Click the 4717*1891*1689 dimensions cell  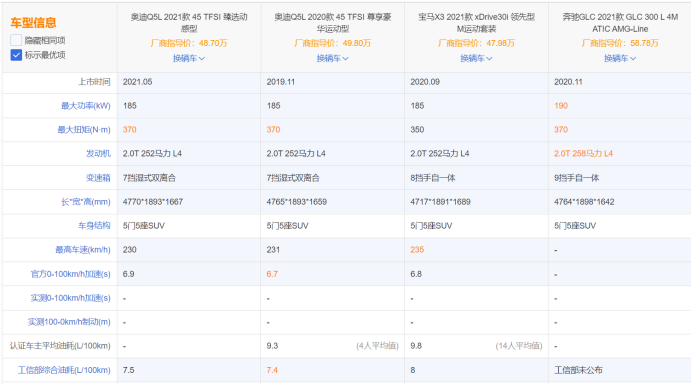(440, 202)
